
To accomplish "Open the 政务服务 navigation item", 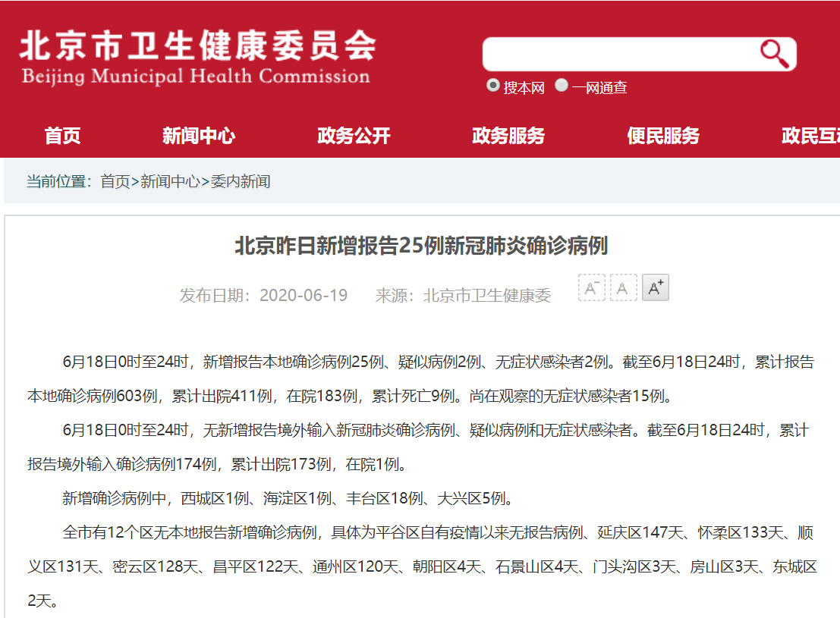I will click(x=508, y=136).
